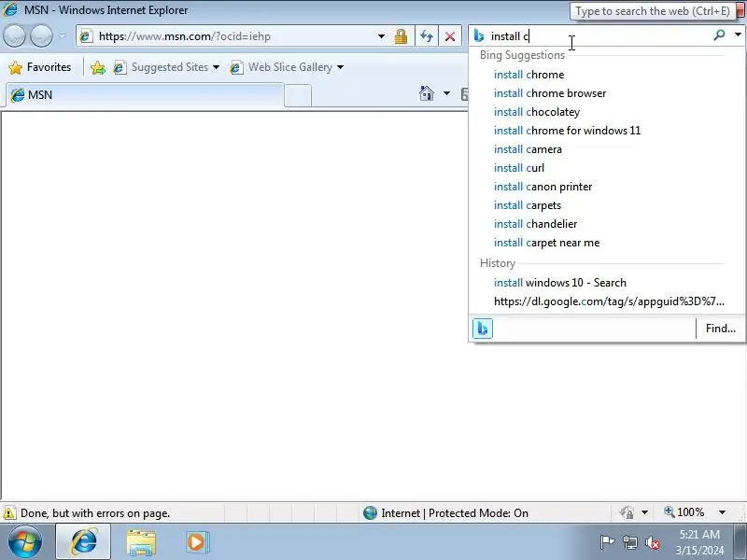Viewport: 747px width, 560px height.
Task: Click the Back navigation button
Action: pos(14,36)
